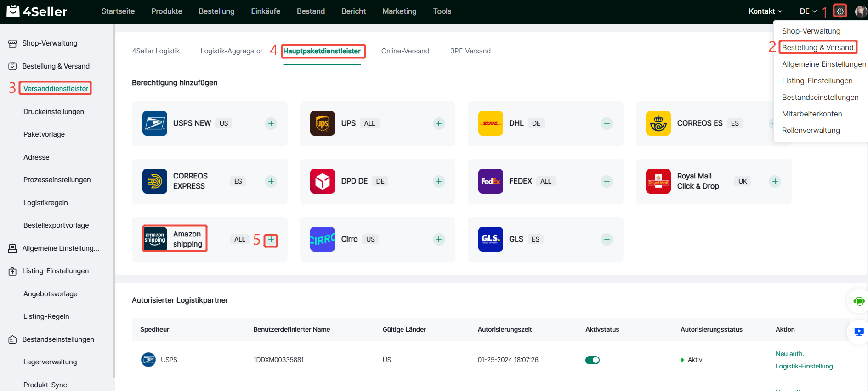Switch to Online-Versand tab
The image size is (868, 391).
(405, 51)
